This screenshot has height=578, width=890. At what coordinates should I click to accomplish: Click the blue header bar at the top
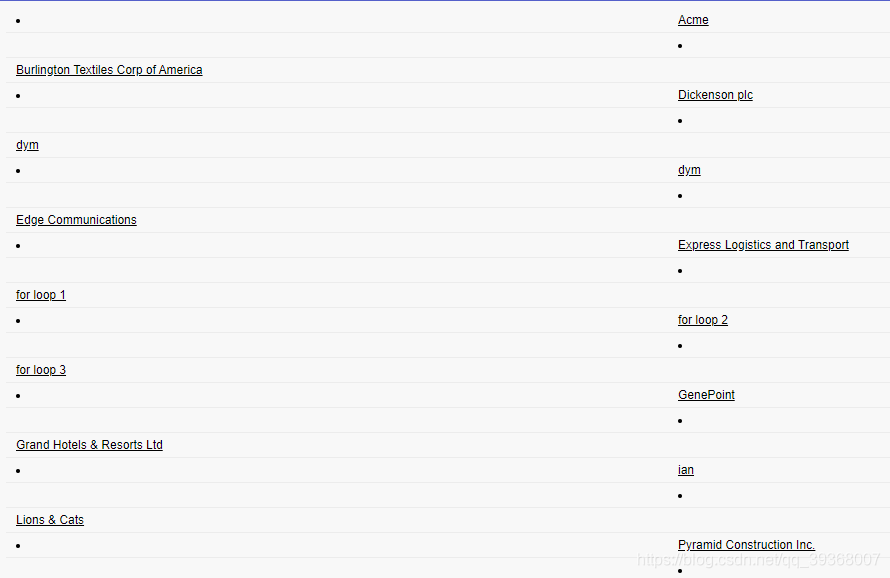(445, 4)
